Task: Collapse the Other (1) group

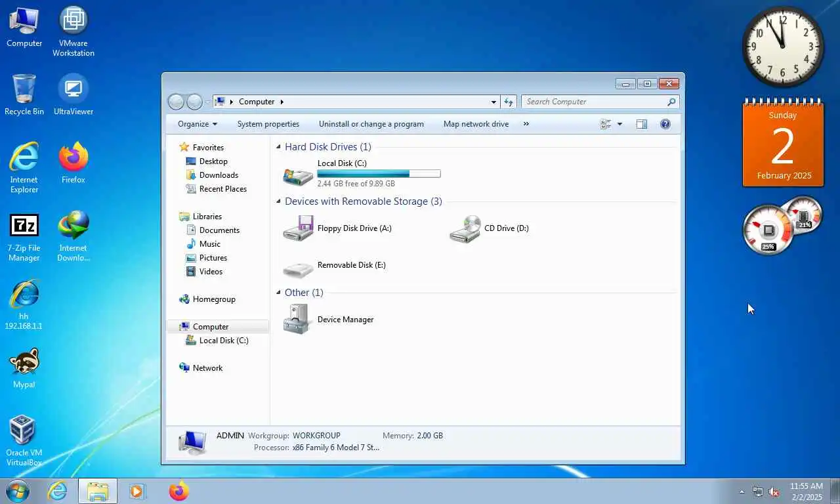Action: pyautogui.click(x=279, y=293)
